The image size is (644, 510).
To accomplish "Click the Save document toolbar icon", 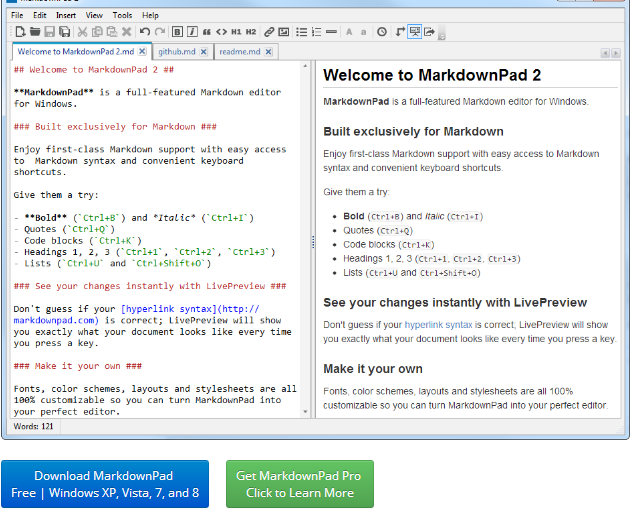I will click(x=50, y=32).
